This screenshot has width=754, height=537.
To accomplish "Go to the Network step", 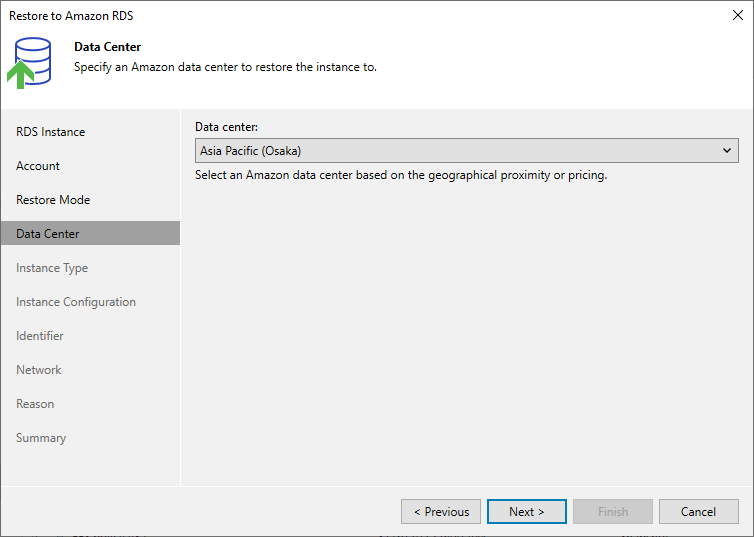I will 38,370.
